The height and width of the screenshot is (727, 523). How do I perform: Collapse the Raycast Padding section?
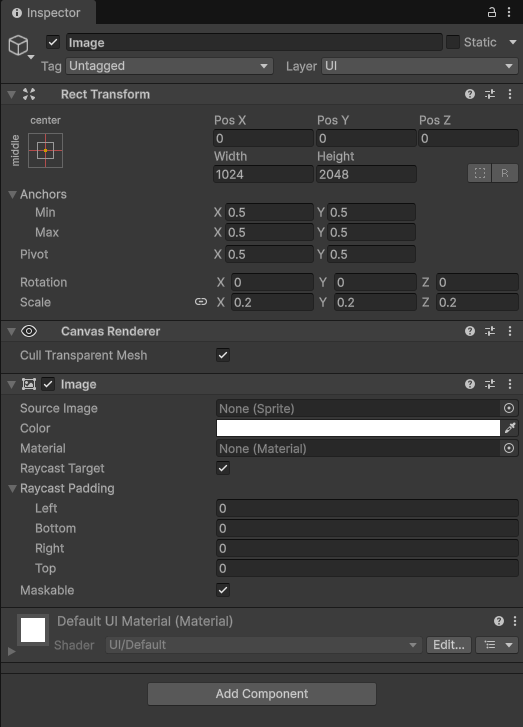pos(13,488)
